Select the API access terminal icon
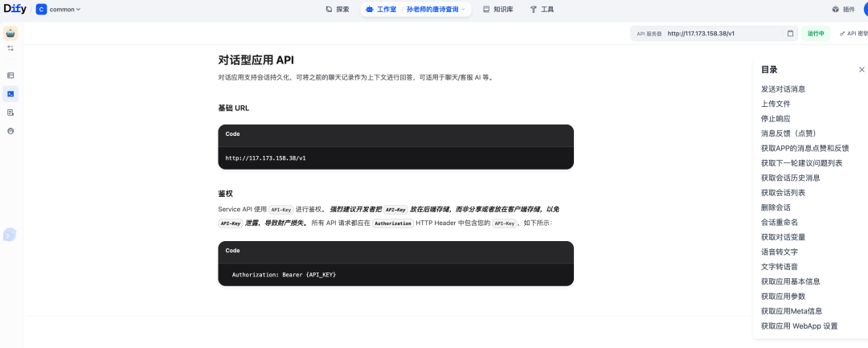The width and height of the screenshot is (868, 348). coord(10,94)
